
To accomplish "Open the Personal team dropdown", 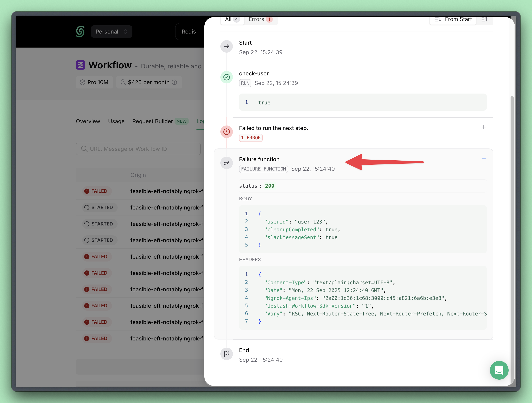I will coord(111,32).
